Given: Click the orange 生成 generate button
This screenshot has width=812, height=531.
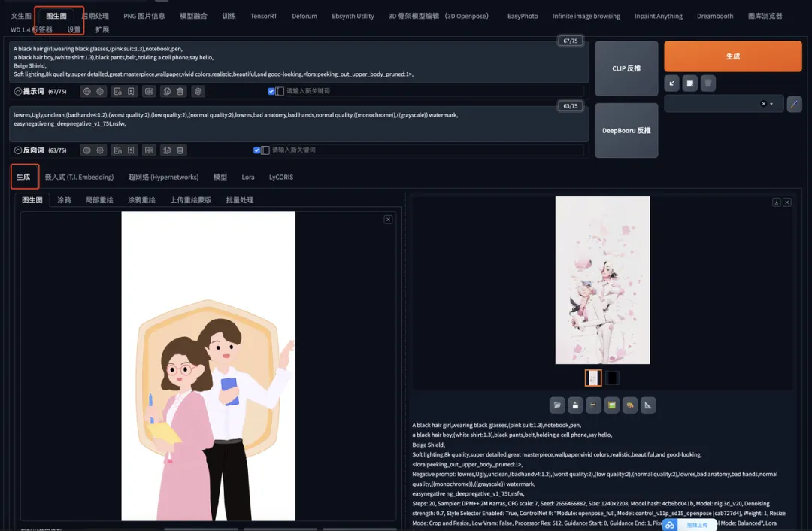Looking at the screenshot, I should (732, 56).
